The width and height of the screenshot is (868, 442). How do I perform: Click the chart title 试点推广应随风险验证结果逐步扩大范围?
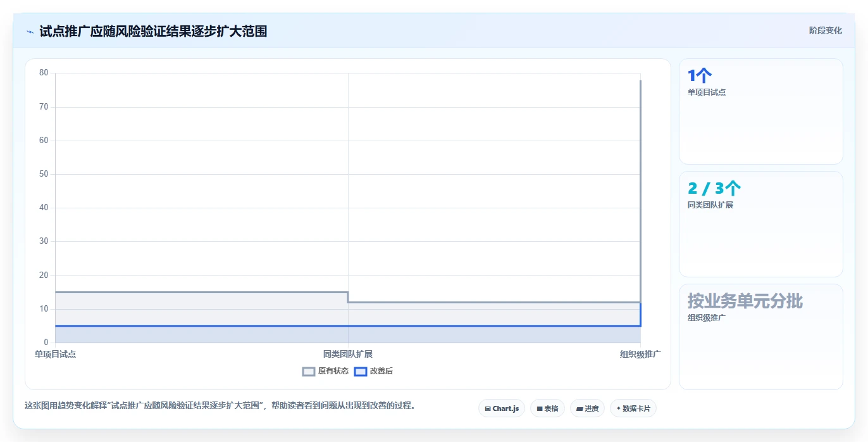click(153, 31)
